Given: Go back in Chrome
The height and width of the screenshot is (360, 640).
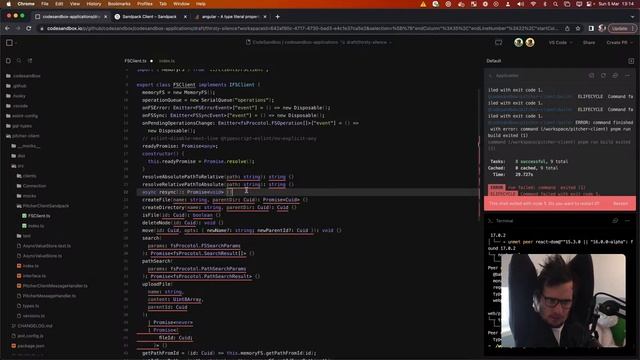Looking at the screenshot, I should [7, 29].
